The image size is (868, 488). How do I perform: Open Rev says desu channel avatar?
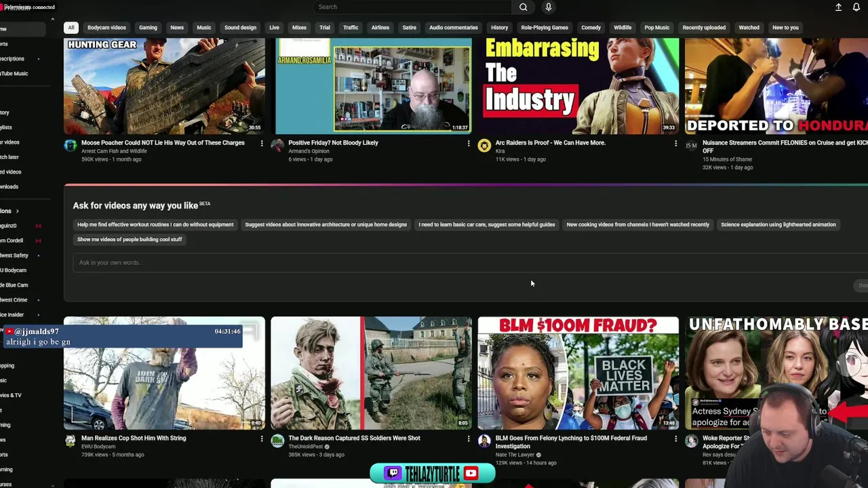[x=690, y=441]
